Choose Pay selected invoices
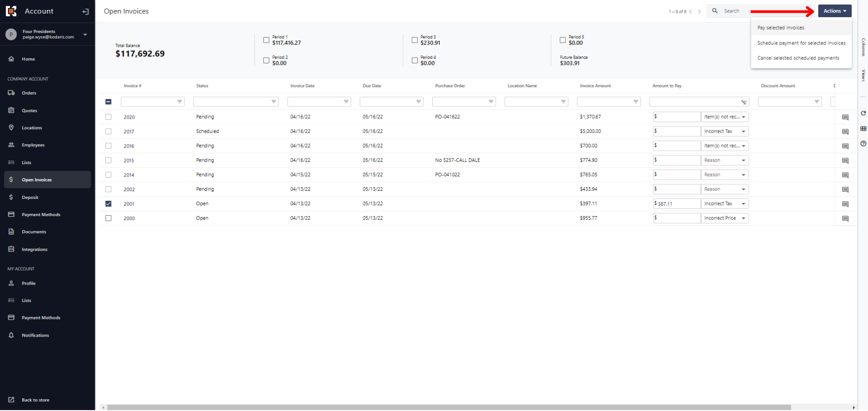Screen dimensions: 868x411 [801, 28]
